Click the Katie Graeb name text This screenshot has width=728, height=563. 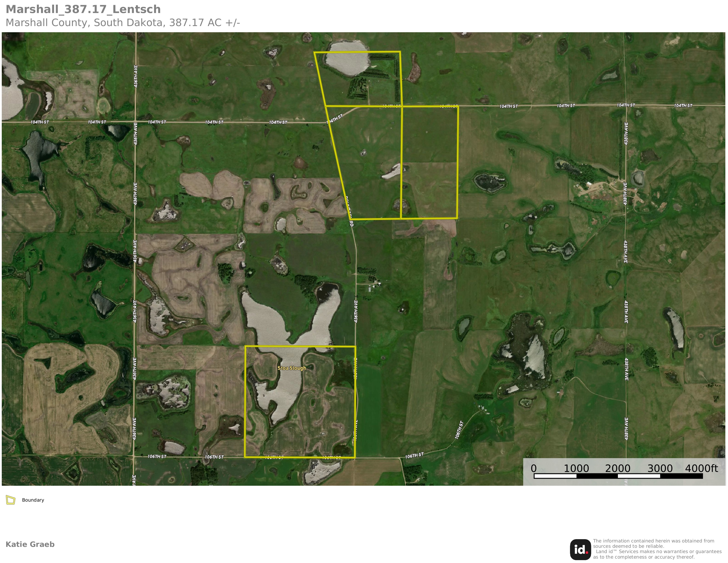tap(30, 544)
